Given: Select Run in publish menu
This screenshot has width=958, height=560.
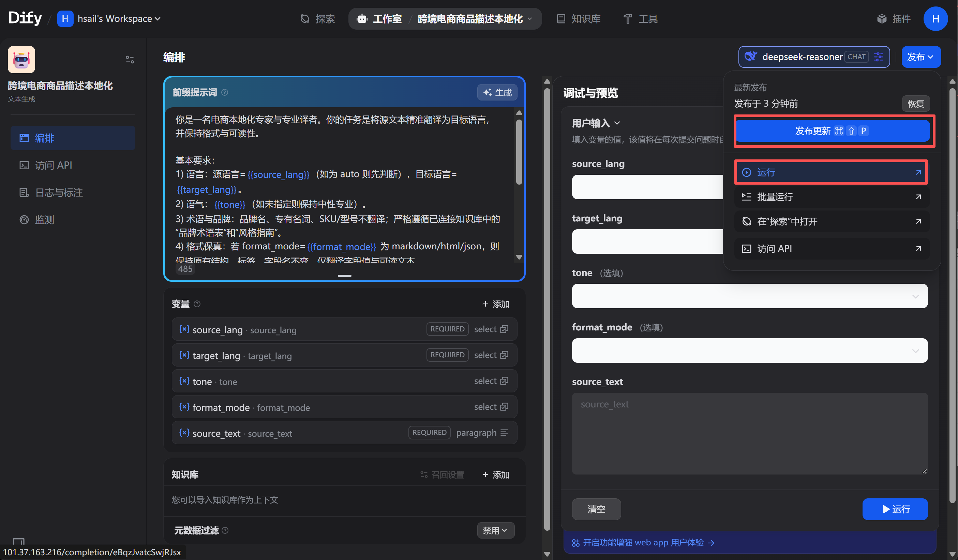Looking at the screenshot, I should click(831, 172).
